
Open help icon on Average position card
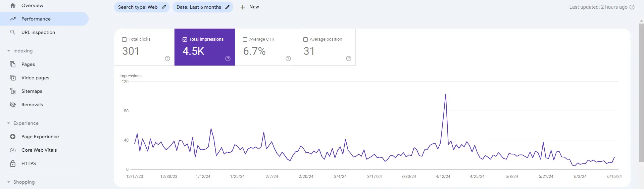(349, 59)
